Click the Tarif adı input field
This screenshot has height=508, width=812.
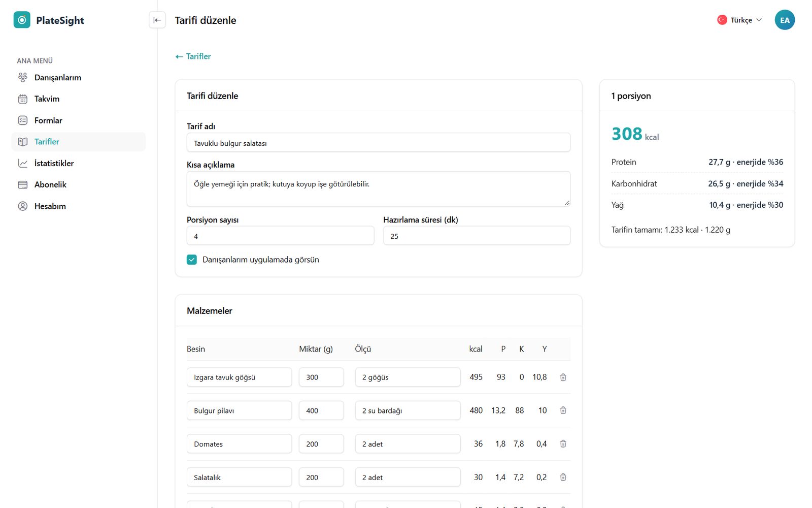click(379, 143)
